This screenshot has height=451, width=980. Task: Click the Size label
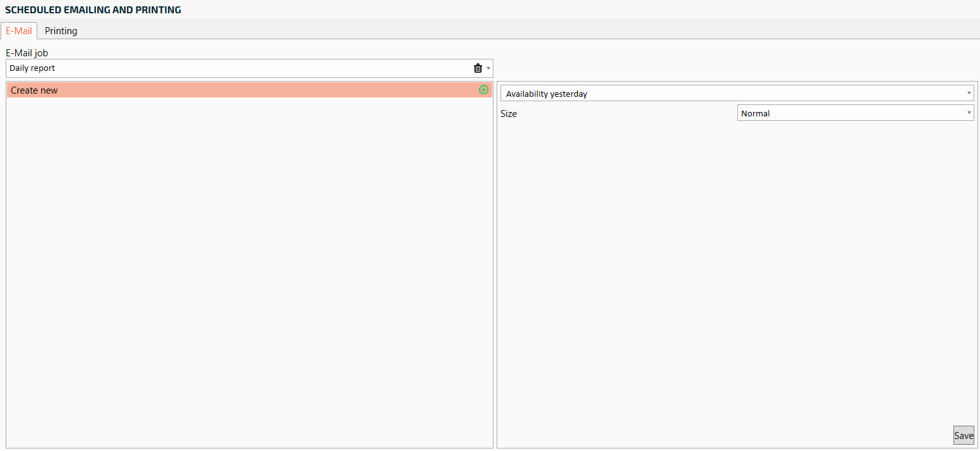[509, 114]
